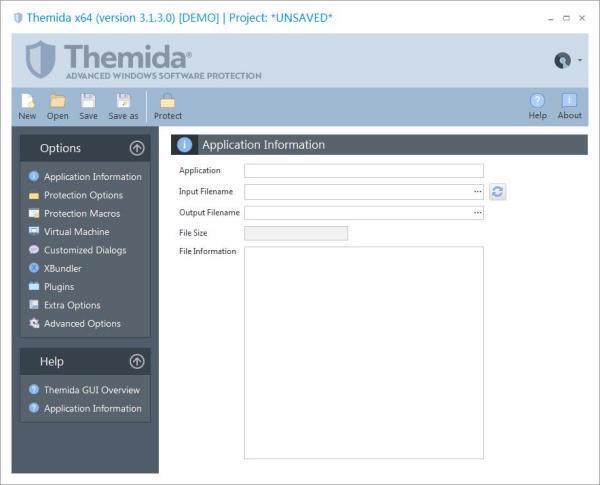Open the About toolbar icon
The image size is (600, 485).
point(569,101)
